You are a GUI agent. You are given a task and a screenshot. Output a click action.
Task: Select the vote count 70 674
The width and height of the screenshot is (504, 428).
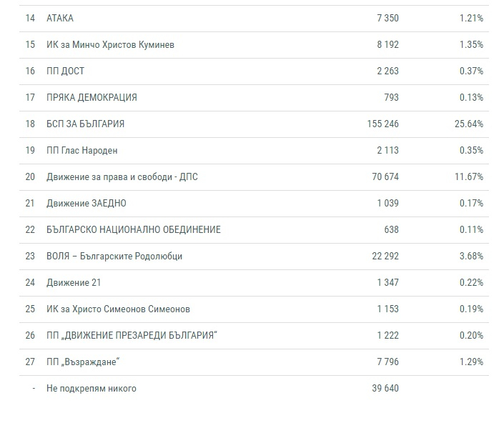[x=385, y=176]
